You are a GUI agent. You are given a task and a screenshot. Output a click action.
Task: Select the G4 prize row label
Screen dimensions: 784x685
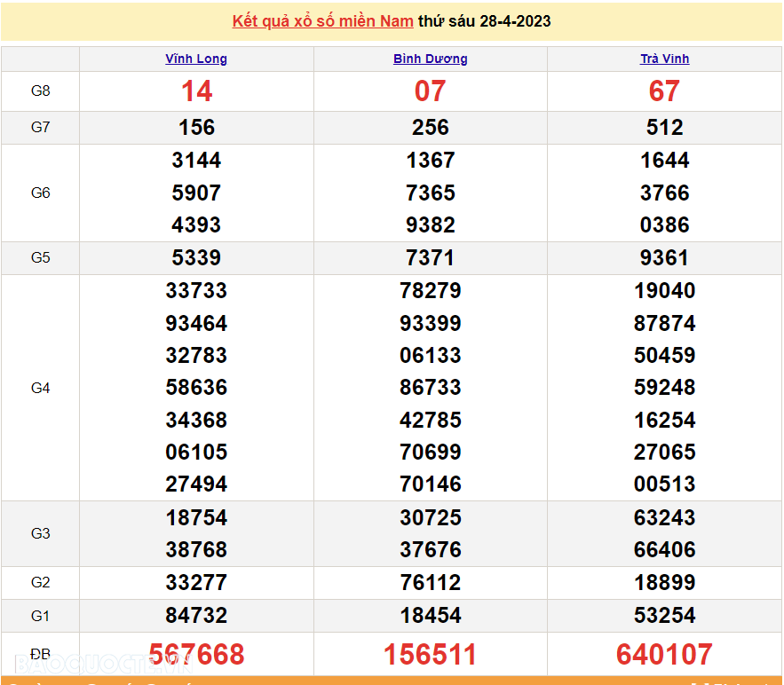pos(41,388)
